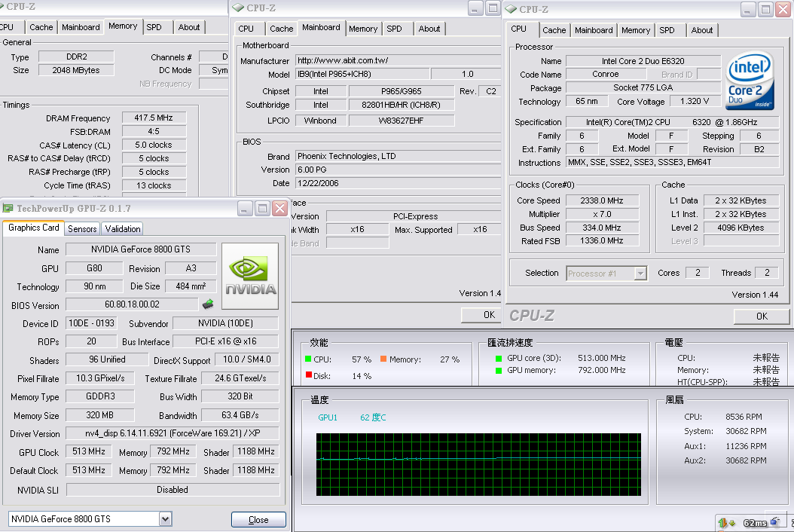794x532 pixels.
Task: Click the BIOS Version field in GPU-Z
Action: (132, 305)
